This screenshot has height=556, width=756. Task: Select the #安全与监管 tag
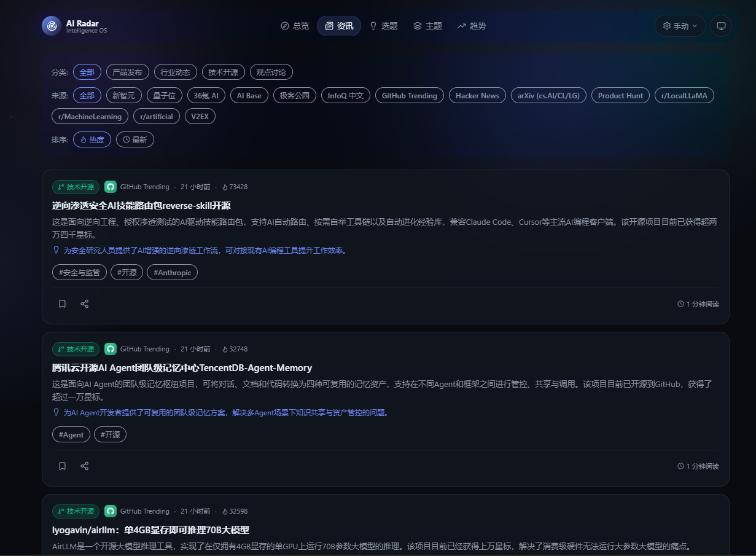[x=79, y=272]
